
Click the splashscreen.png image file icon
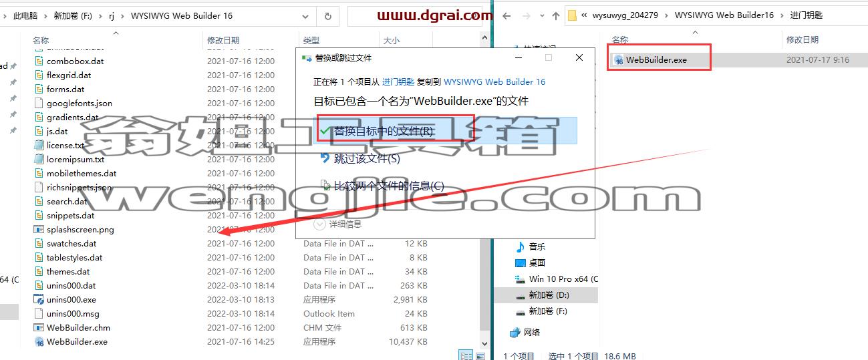pos(39,230)
